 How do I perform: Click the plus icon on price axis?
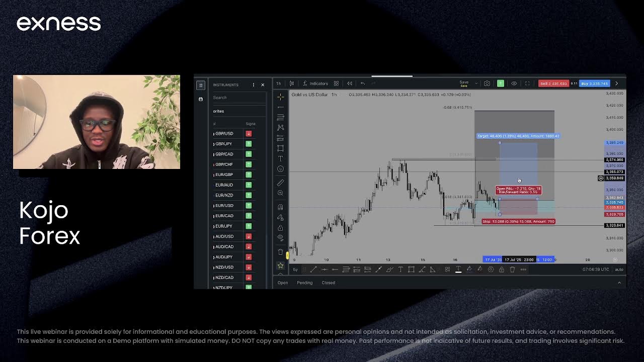pyautogui.click(x=601, y=178)
